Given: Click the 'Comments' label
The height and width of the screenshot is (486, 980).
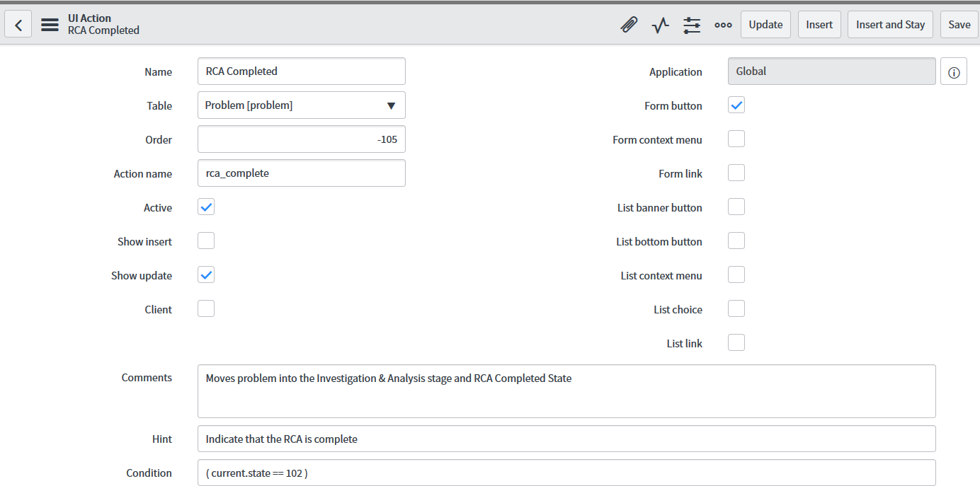Looking at the screenshot, I should [147, 378].
